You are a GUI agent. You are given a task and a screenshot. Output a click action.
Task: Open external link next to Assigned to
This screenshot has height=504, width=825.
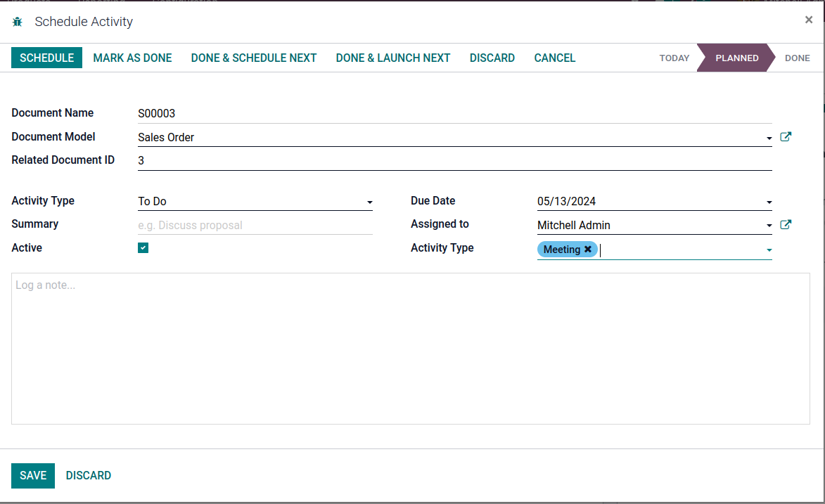[786, 225]
